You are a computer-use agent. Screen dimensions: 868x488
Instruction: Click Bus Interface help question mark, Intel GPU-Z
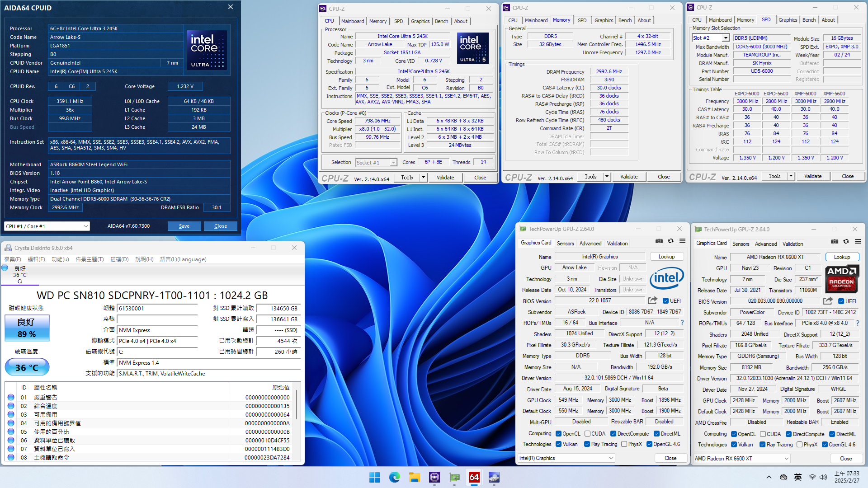682,323
